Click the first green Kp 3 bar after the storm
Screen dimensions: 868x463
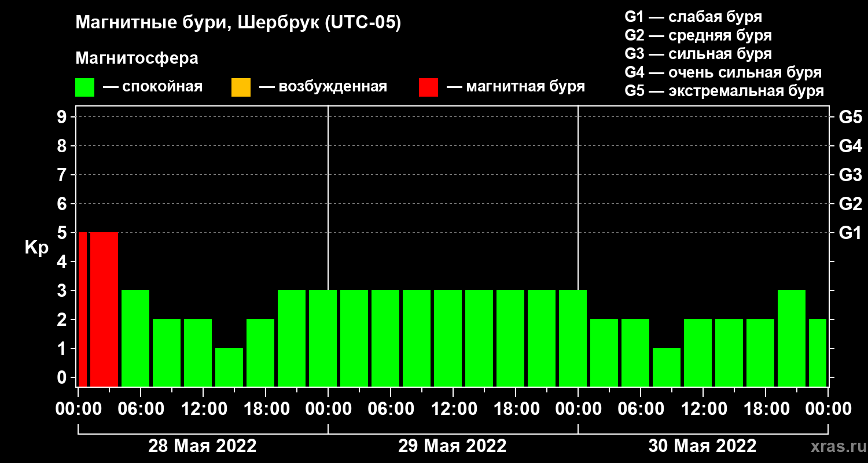pyautogui.click(x=135, y=338)
